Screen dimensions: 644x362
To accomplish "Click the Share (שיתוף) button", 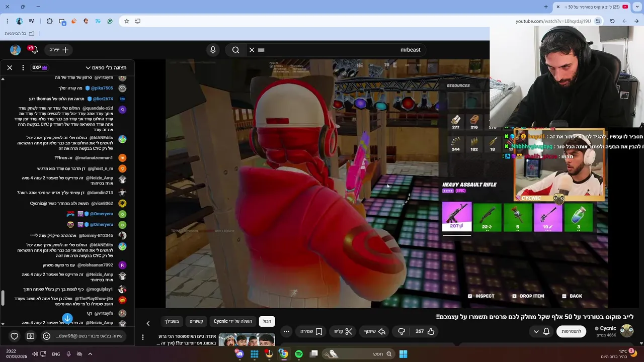I will point(375,331).
